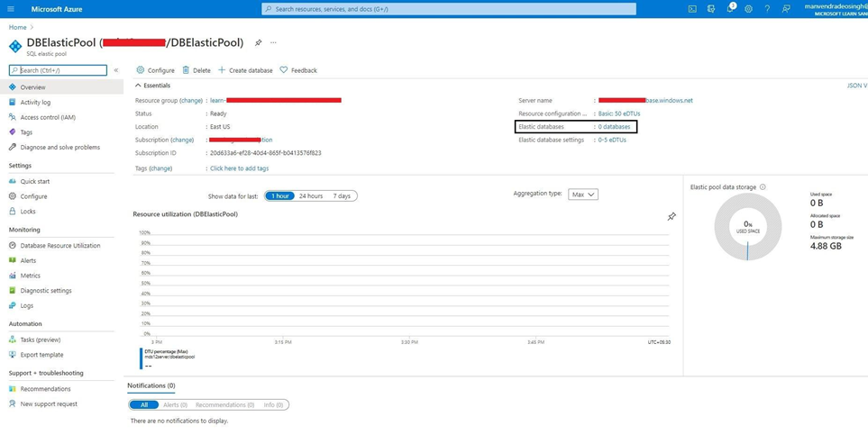Click the JSON View link
This screenshot has height=444, width=868.
(857, 86)
